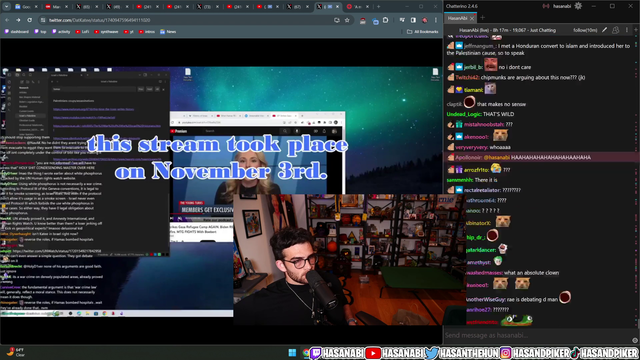Toggle Chatterino streamer mode icon
This screenshot has height=360, width=640.
[x=546, y=6]
